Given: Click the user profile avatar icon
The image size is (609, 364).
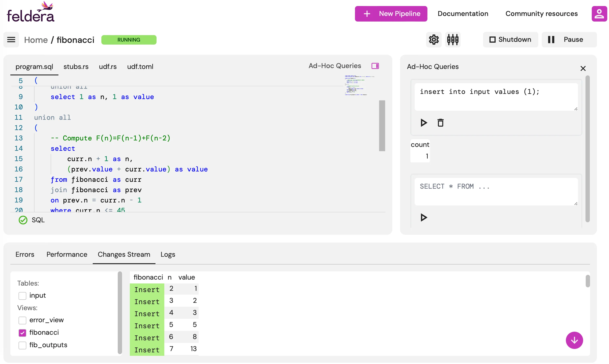Looking at the screenshot, I should pos(599,14).
